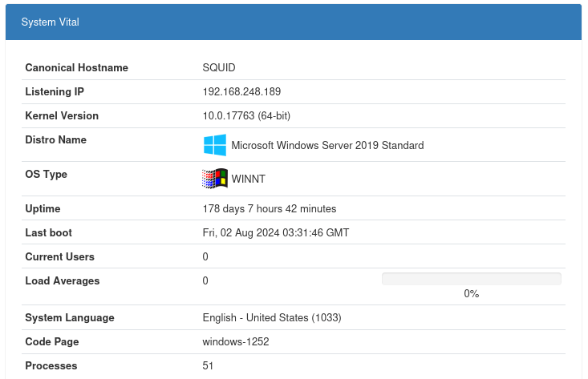Click the Windows logo icon beside Distro Name

pyautogui.click(x=214, y=145)
